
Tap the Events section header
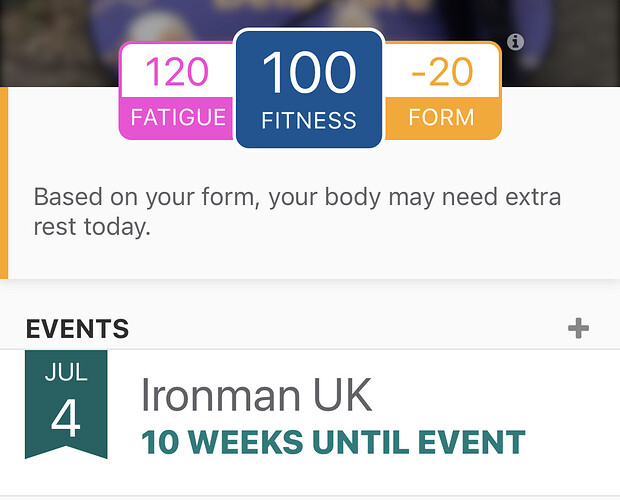(x=78, y=328)
